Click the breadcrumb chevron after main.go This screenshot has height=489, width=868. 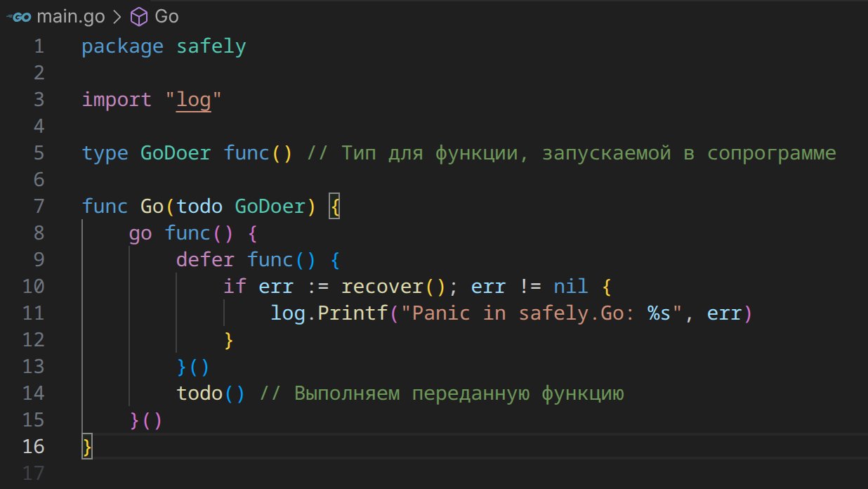pyautogui.click(x=118, y=16)
